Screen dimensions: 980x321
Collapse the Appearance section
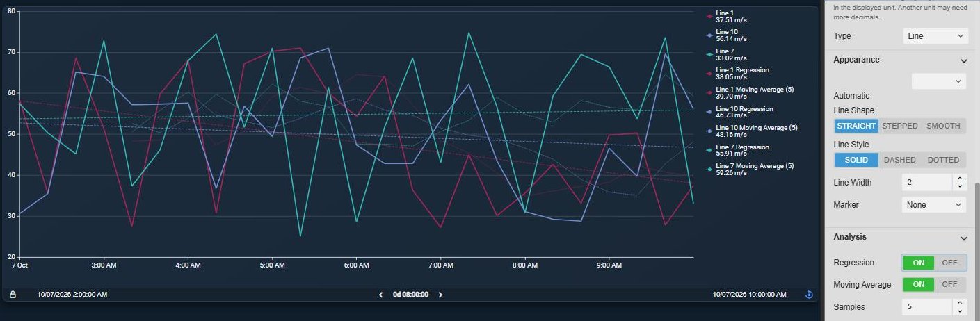coord(963,61)
